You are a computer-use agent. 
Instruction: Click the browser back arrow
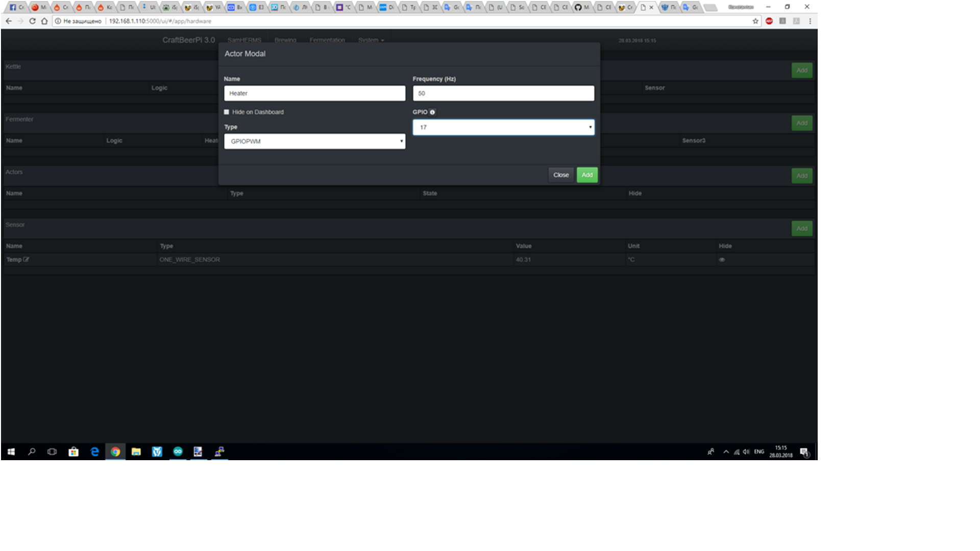coord(9,21)
